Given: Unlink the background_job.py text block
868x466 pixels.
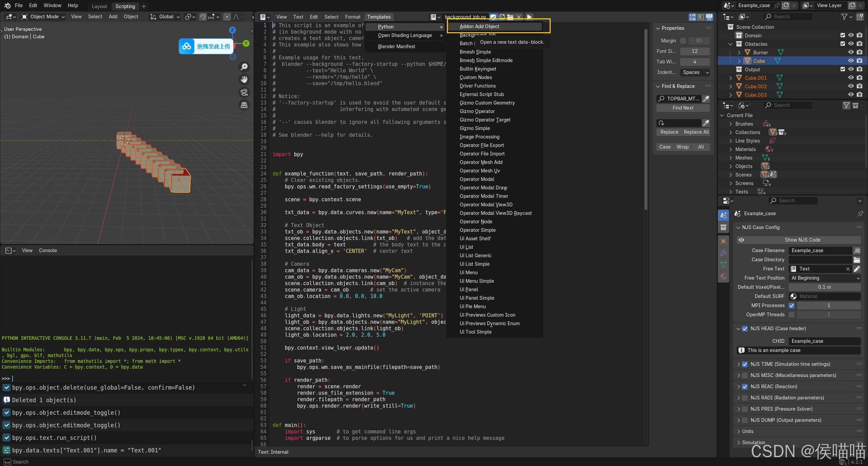Looking at the screenshot, I should tap(519, 17).
